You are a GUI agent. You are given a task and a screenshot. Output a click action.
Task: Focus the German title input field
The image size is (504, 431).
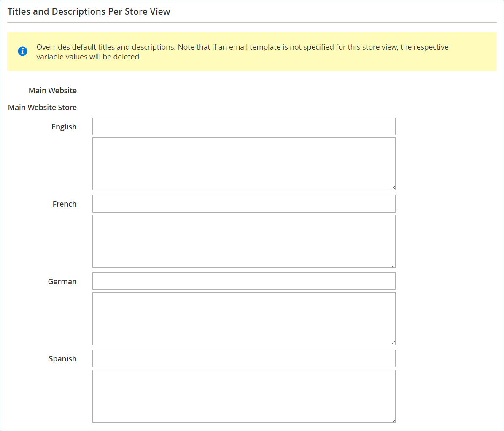pos(244,281)
